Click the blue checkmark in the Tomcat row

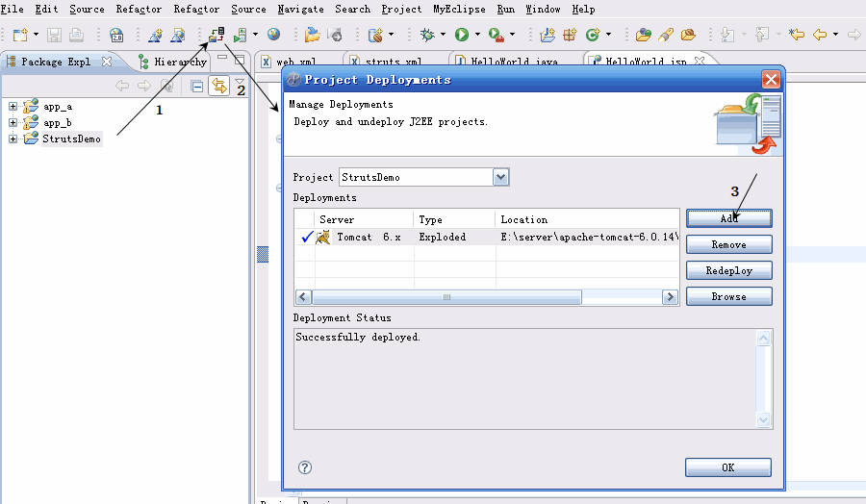tap(307, 237)
